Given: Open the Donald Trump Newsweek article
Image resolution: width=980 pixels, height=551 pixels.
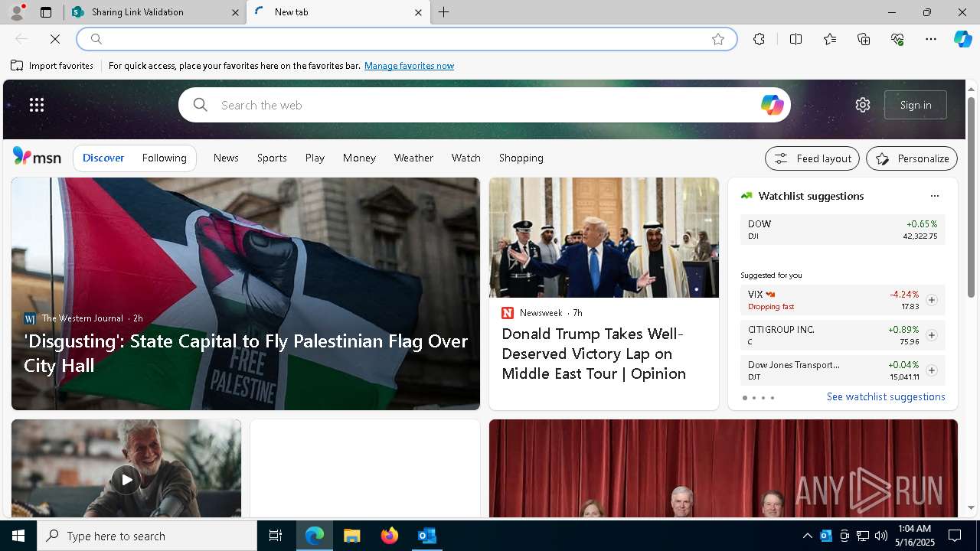Looking at the screenshot, I should point(604,294).
